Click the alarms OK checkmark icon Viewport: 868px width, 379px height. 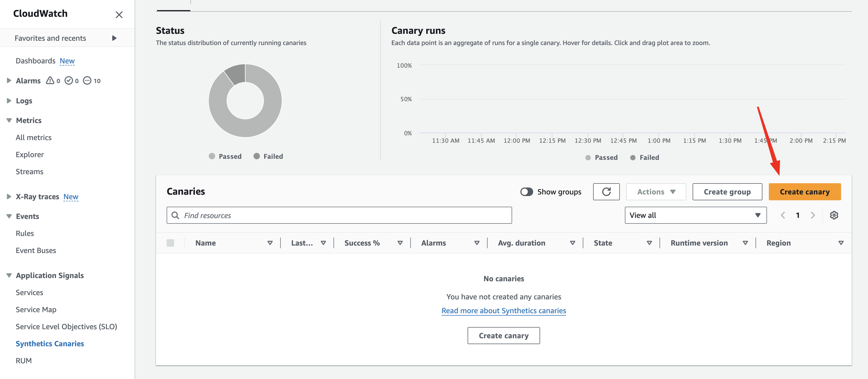69,80
